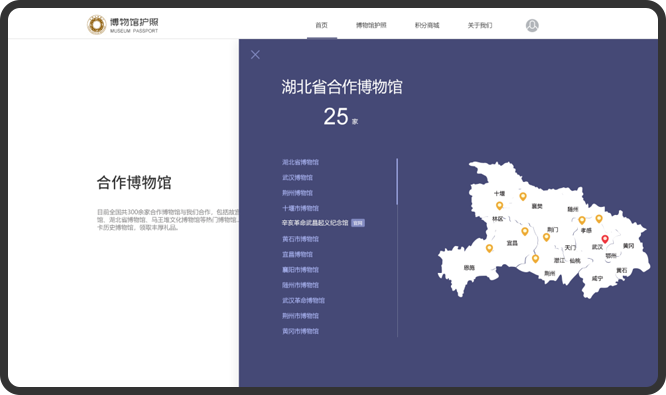Open 随州市博物馆 in the list

pyautogui.click(x=300, y=285)
